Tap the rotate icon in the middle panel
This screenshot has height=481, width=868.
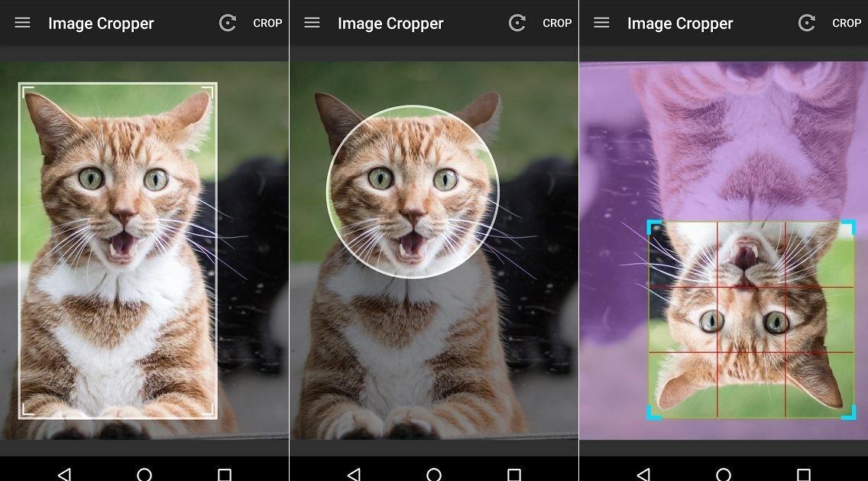517,23
